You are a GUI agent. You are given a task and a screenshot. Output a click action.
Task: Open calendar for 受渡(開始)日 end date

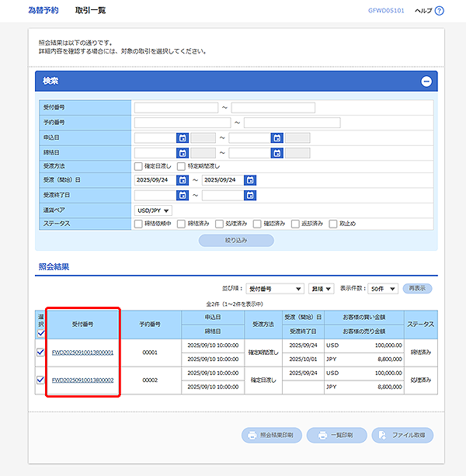coord(250,180)
